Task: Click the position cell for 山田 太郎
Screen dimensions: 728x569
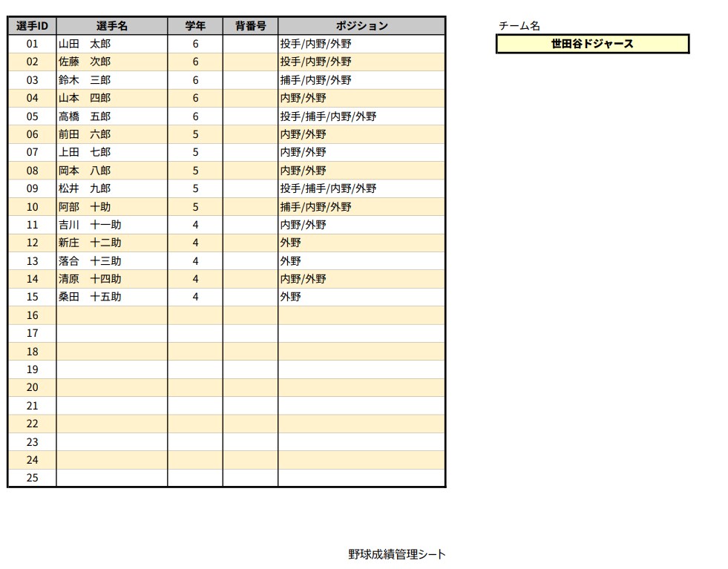Action: (361, 44)
